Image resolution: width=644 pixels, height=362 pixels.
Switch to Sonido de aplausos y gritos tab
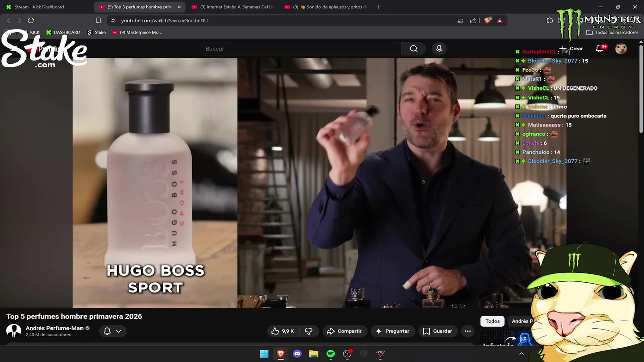click(x=326, y=7)
